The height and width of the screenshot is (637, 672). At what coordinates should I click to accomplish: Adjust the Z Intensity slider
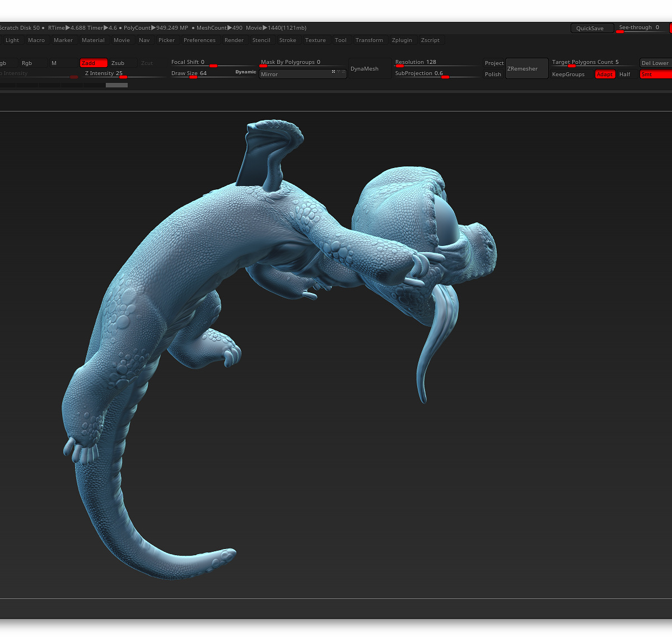pyautogui.click(x=124, y=74)
